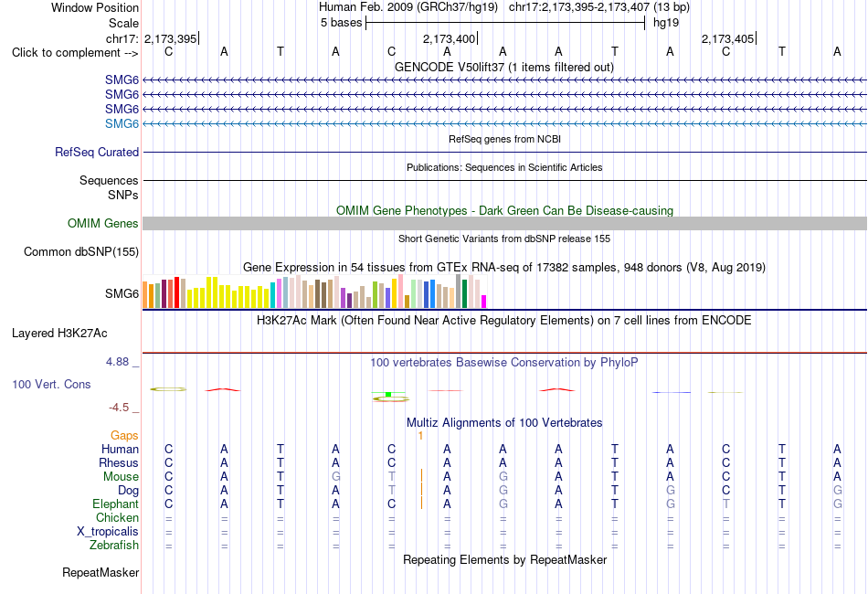Select the Dog species label
Viewport: 868px width, 594px height.
coord(129,491)
